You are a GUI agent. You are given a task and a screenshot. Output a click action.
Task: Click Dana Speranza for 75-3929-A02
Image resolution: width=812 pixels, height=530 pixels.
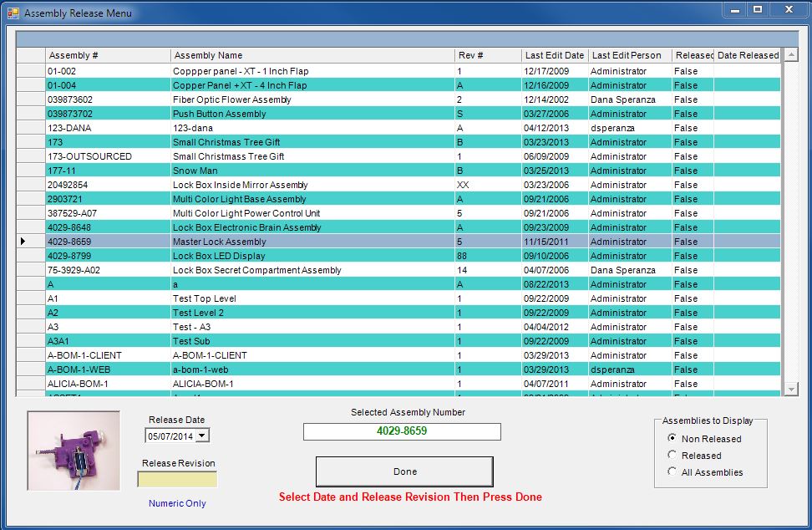click(623, 270)
